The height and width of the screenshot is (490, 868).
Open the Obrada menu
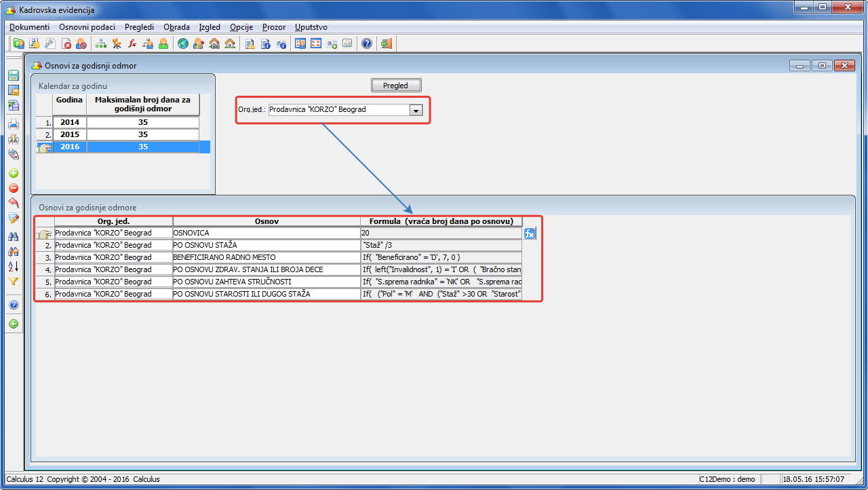coord(176,27)
